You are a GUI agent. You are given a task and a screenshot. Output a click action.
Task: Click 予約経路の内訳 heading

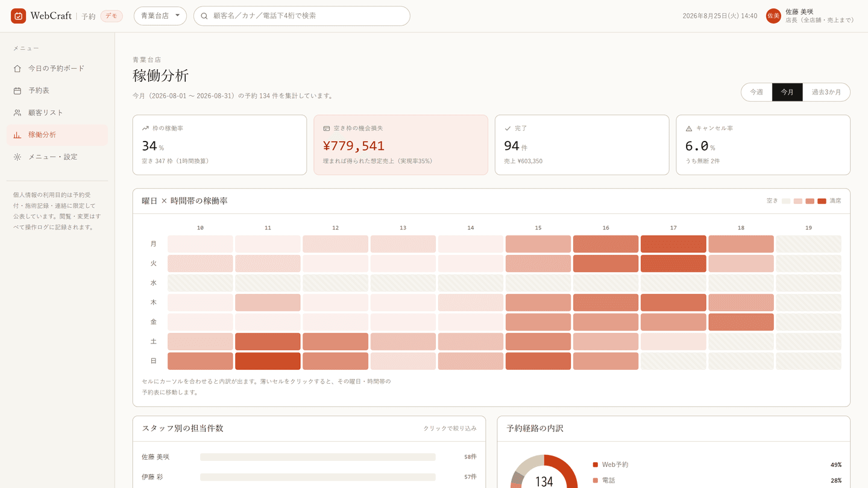tap(535, 428)
